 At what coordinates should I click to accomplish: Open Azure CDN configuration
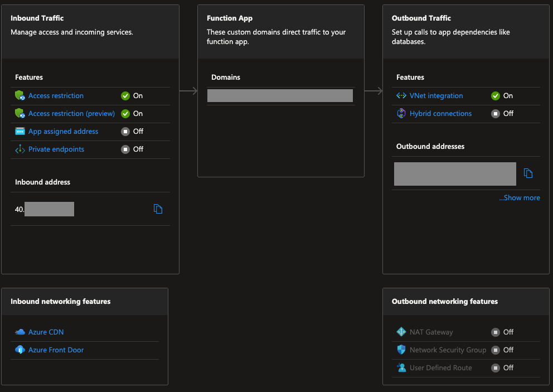45,332
